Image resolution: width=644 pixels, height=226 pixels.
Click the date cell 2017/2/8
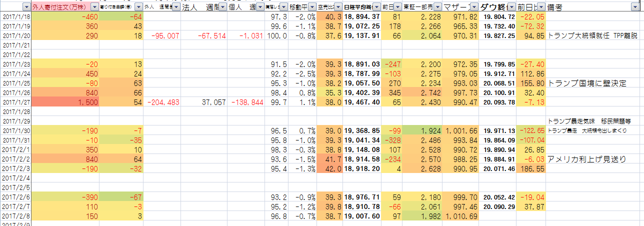[x=16, y=216]
